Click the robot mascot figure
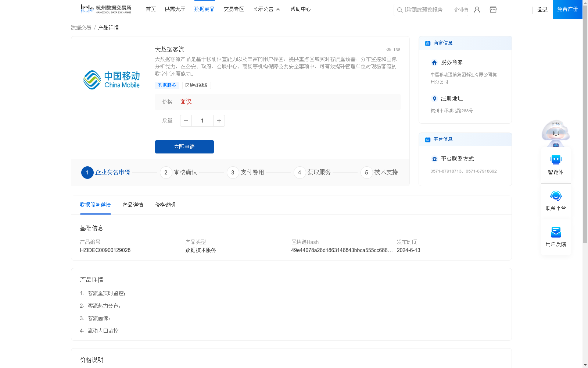588x368 pixels. point(556,134)
